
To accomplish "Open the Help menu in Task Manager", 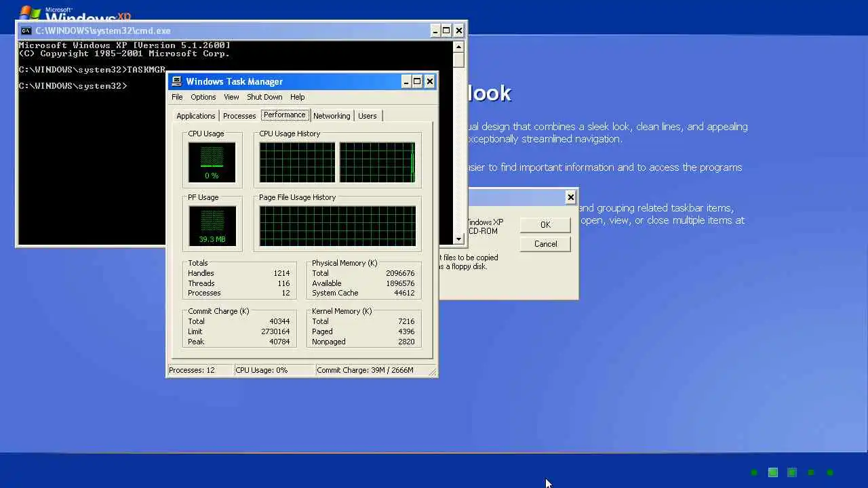I will [x=298, y=97].
